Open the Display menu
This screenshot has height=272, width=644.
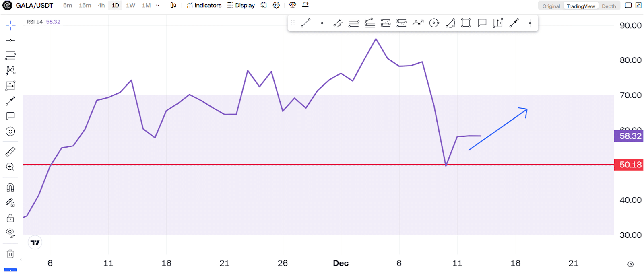click(x=241, y=6)
